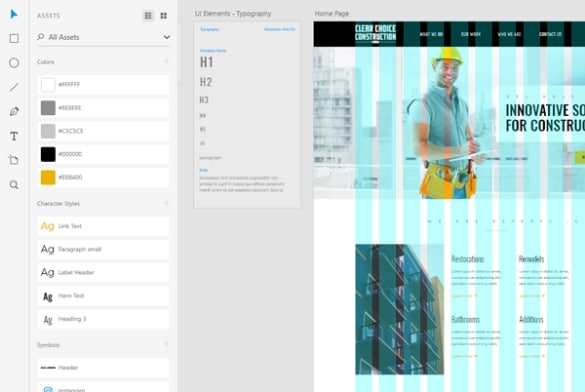Image resolution: width=585 pixels, height=392 pixels.
Task: Click Learn more link under Remodels
Action: pyautogui.click(x=532, y=296)
